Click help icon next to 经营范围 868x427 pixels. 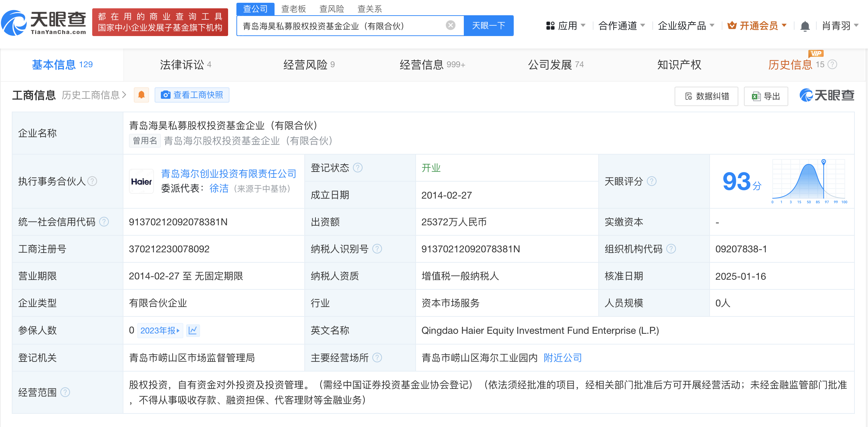65,392
